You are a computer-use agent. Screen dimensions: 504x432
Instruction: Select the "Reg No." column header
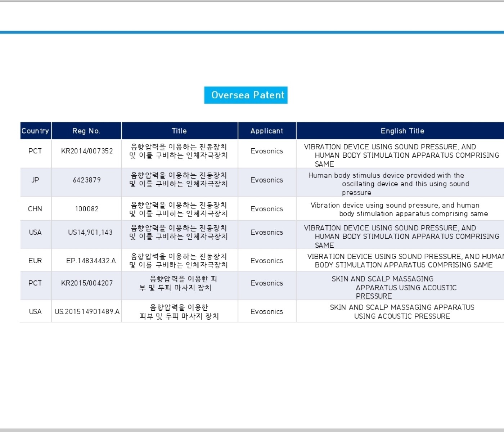pyautogui.click(x=86, y=131)
